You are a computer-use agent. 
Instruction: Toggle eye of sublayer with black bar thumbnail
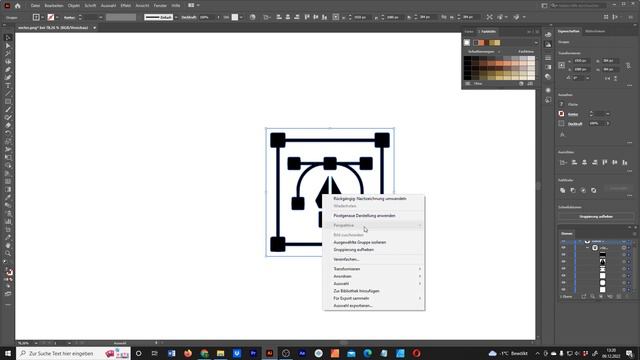coord(564,254)
